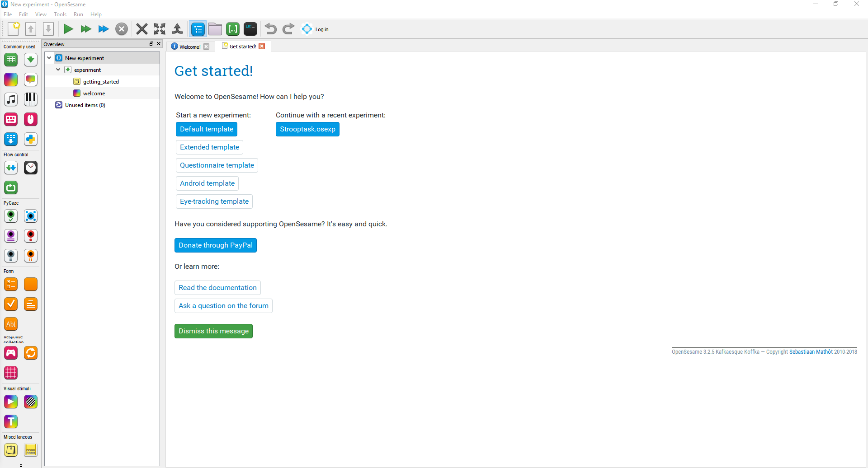Select the coroutines item in Flow control
This screenshot has height=468, width=868.
pos(11,168)
